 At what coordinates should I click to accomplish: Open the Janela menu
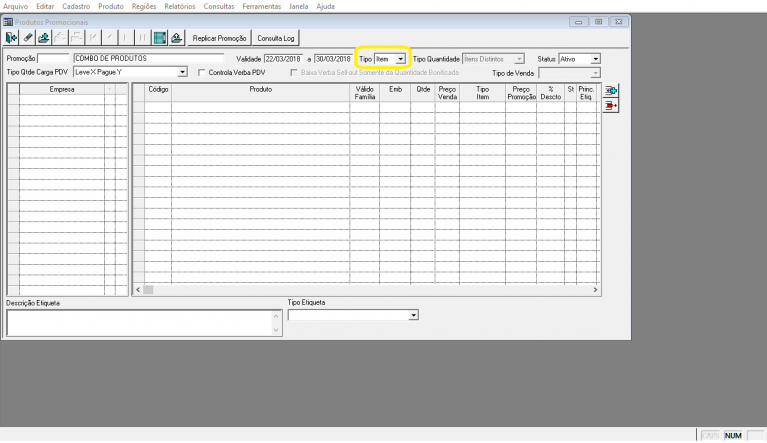pyautogui.click(x=298, y=6)
